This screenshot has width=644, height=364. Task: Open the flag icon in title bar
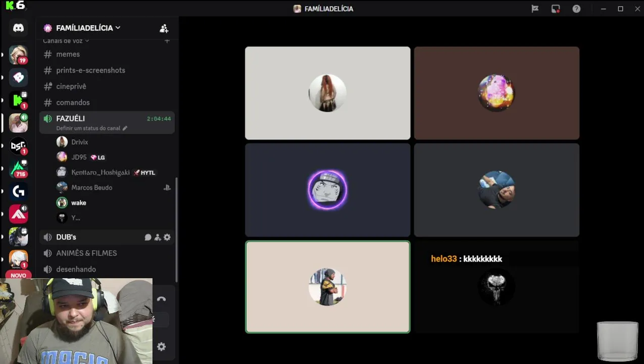[x=535, y=9]
